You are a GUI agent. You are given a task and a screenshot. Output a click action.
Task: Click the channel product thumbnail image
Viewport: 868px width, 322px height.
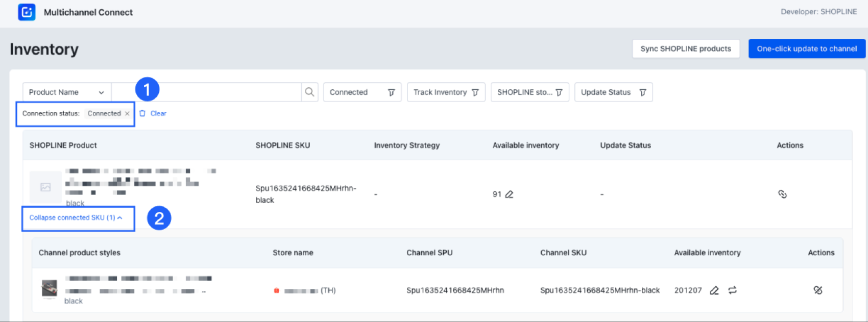50,289
